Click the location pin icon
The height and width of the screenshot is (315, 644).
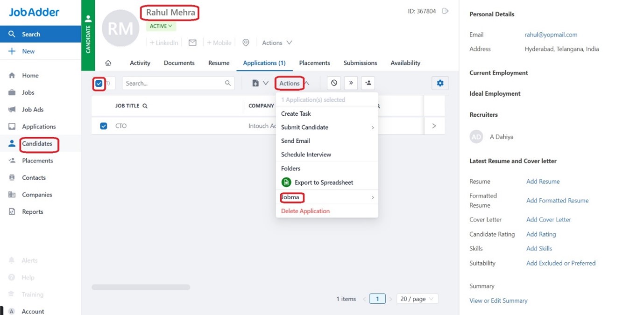pyautogui.click(x=246, y=42)
